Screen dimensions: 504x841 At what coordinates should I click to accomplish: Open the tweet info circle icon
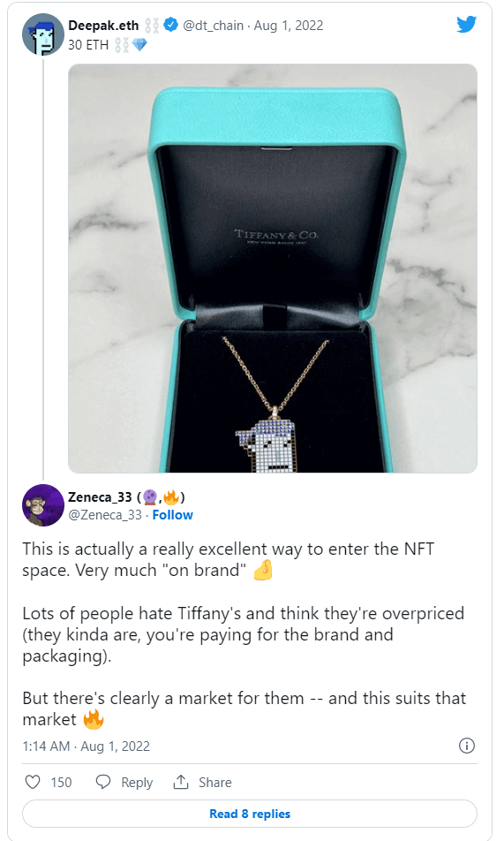point(467,746)
